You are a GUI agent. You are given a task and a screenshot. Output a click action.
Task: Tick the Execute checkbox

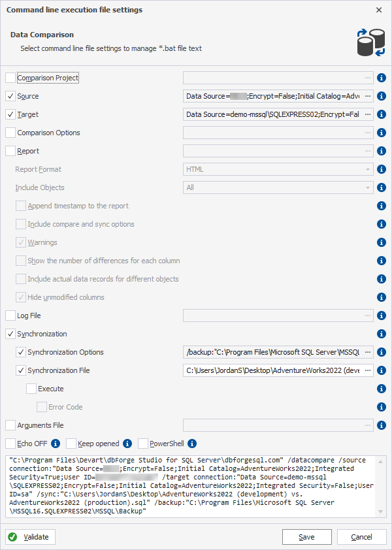pos(31,389)
